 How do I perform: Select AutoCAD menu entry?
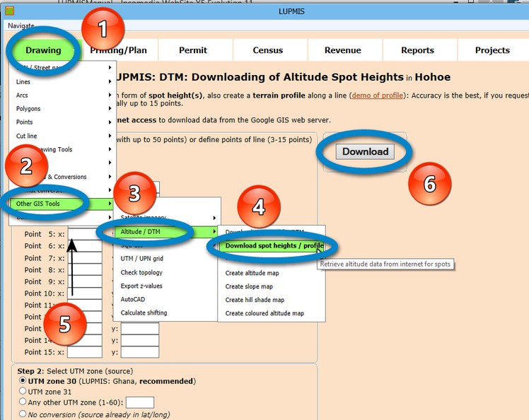pyautogui.click(x=132, y=300)
